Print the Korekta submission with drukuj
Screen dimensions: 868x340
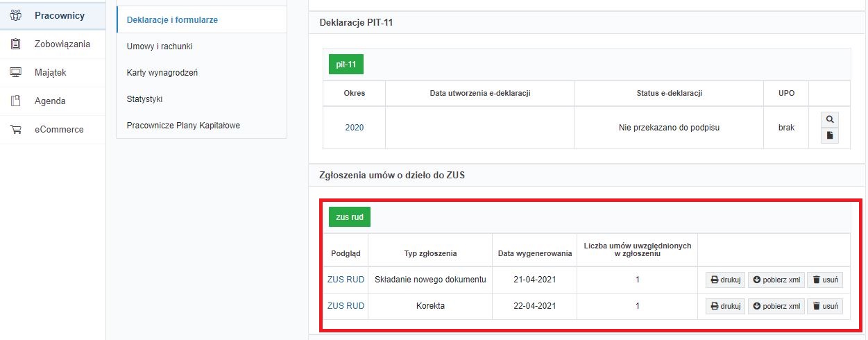[x=725, y=306]
